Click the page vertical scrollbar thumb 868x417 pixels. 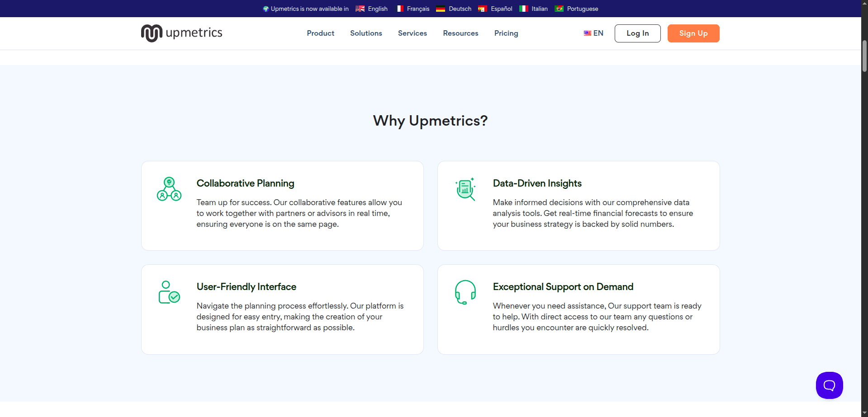coord(864,56)
